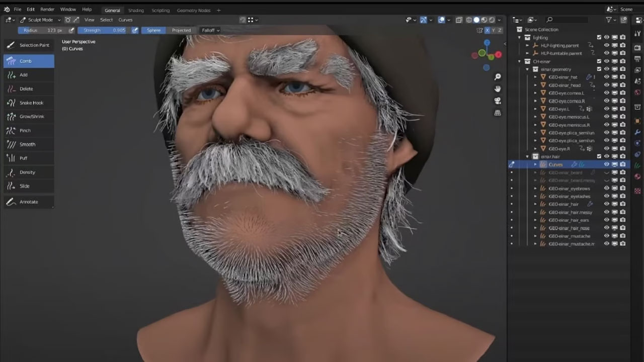Select the Pinch brush

coord(29,130)
